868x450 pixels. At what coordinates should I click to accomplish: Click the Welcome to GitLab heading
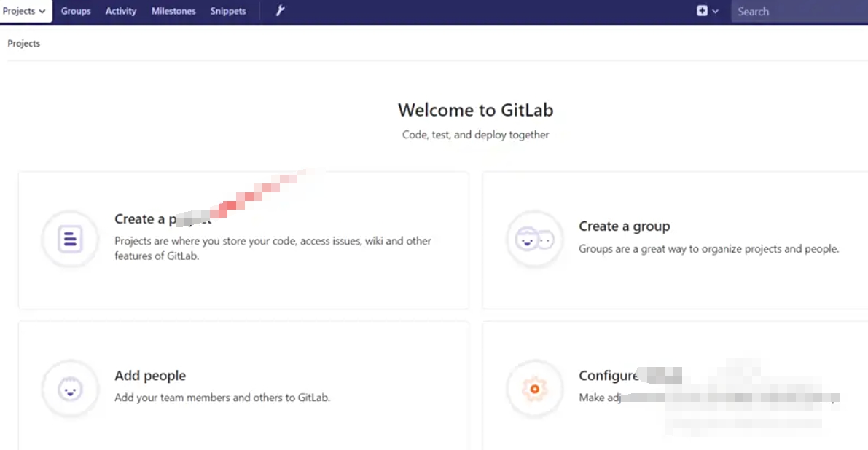(x=475, y=110)
